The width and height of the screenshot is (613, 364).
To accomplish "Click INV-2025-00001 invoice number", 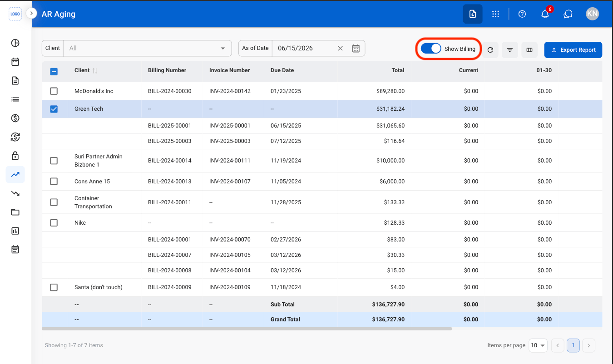I will point(230,126).
